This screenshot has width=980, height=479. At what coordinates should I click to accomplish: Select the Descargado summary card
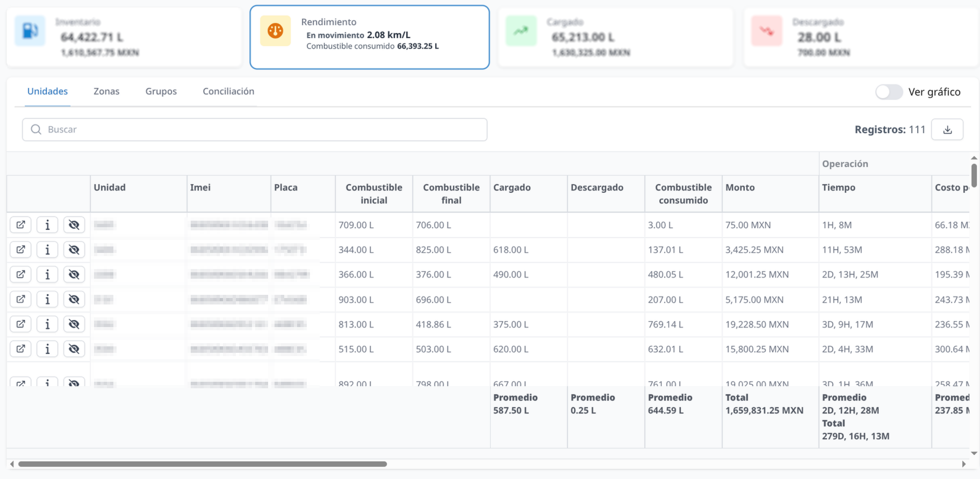pyautogui.click(x=861, y=37)
